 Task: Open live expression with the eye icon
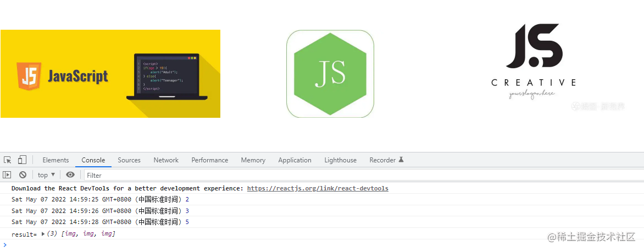(71, 175)
